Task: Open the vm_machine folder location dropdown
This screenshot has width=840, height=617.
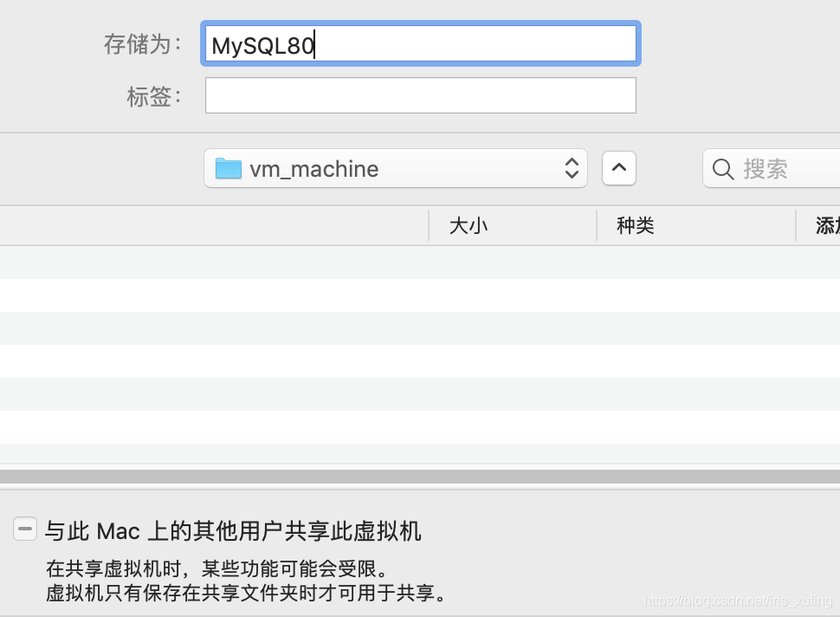Action: (x=396, y=168)
